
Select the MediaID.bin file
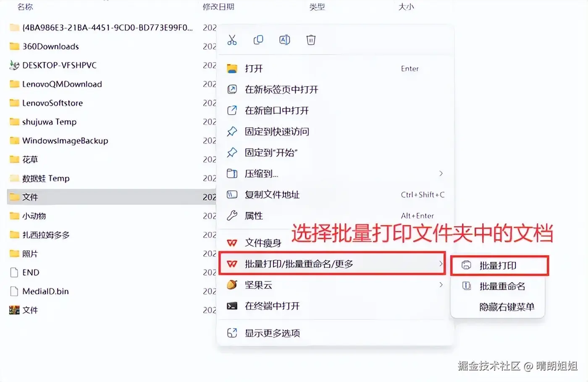[x=45, y=291]
